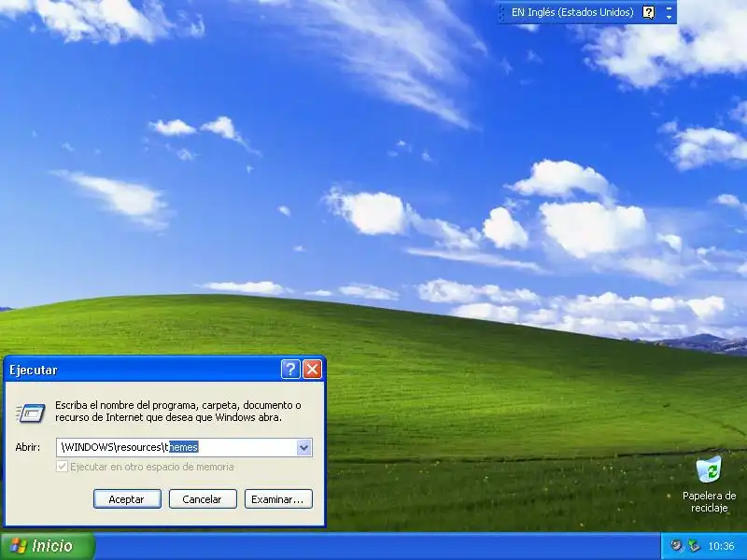Minimize the Language bar

tap(669, 7)
